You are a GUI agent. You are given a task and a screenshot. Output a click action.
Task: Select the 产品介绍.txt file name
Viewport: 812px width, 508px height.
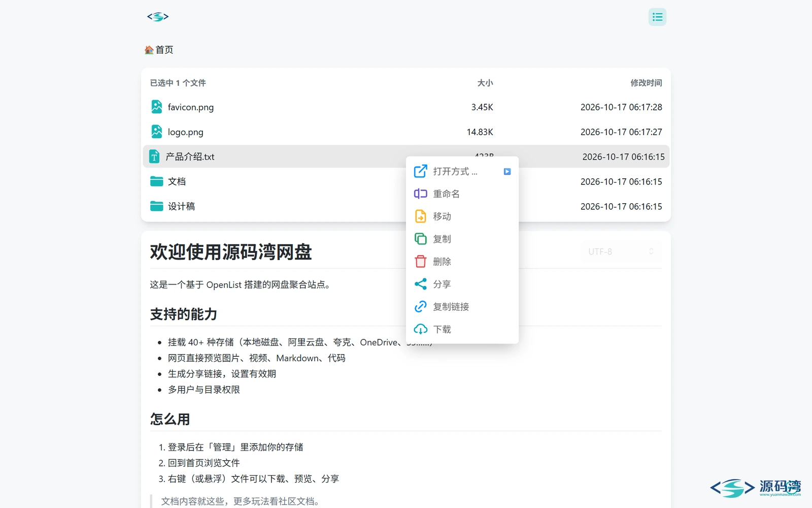pyautogui.click(x=190, y=156)
